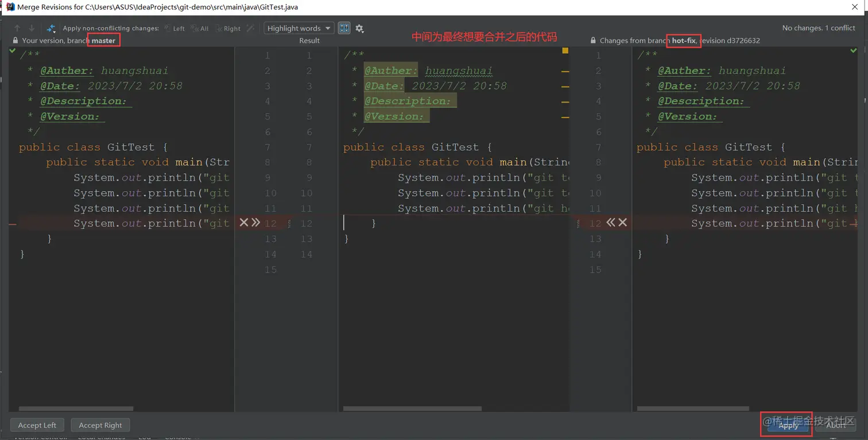The width and height of the screenshot is (868, 440).
Task: Click the blue compare-arrows icon in toolbar
Action: 51,28
